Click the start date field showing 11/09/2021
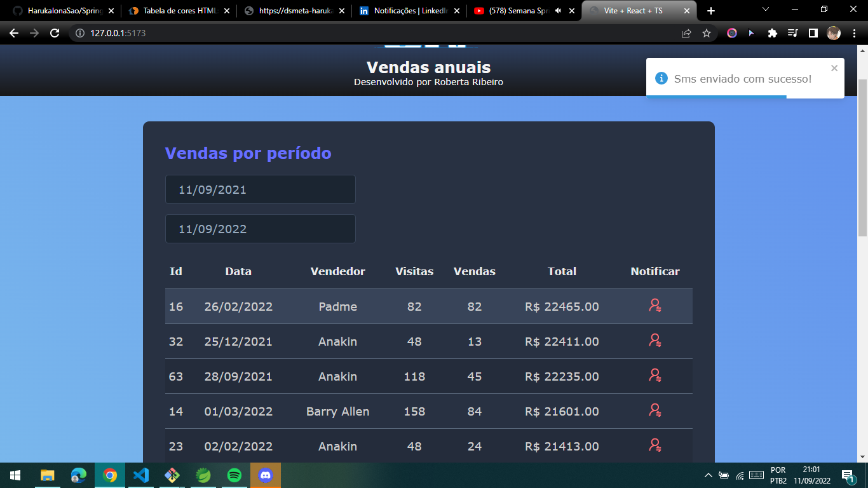Screen dimensions: 868x488 [260, 189]
